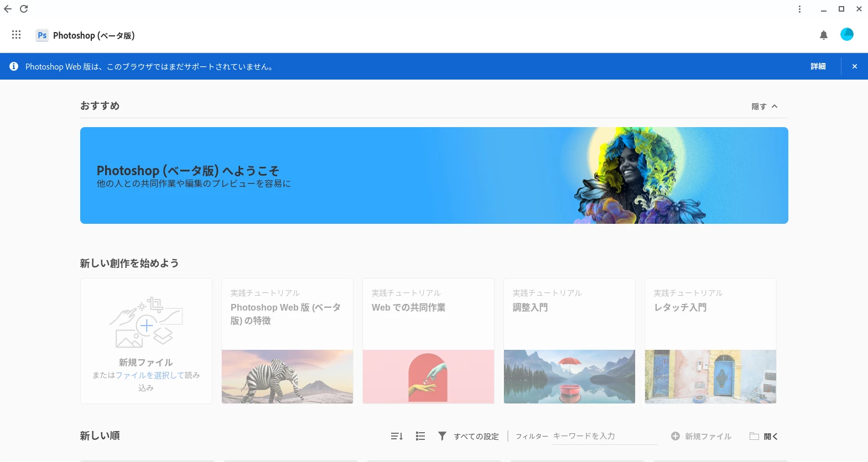Switch to list view icon
The image size is (868, 462).
(420, 436)
